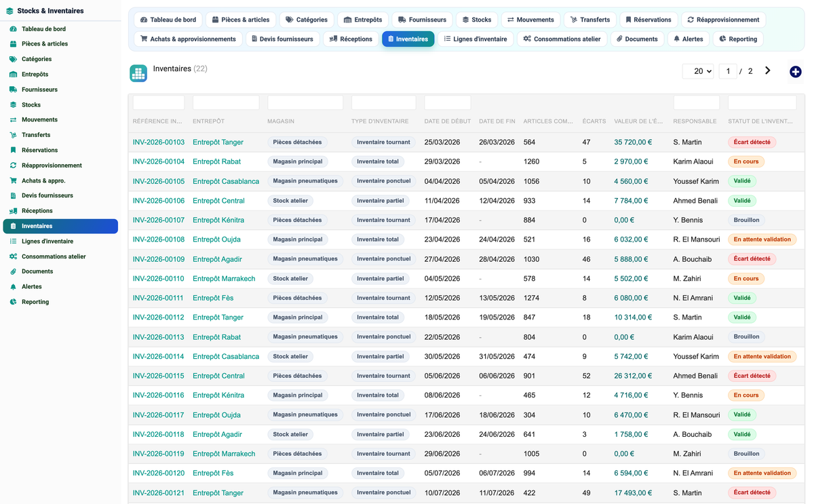Select the Réapprovisionnement top tab

pos(723,20)
